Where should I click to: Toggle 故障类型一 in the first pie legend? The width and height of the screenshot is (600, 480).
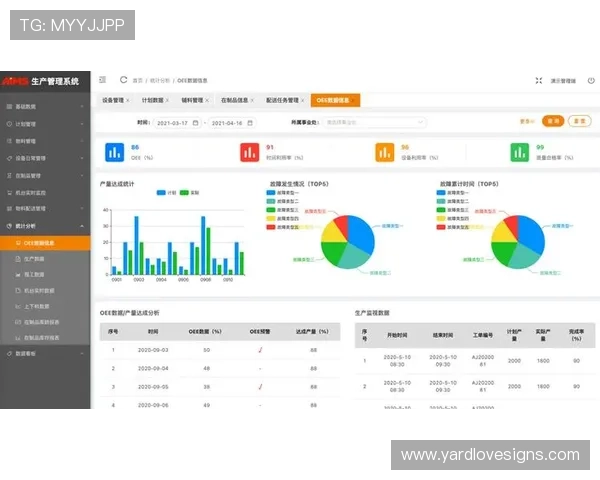[x=282, y=193]
